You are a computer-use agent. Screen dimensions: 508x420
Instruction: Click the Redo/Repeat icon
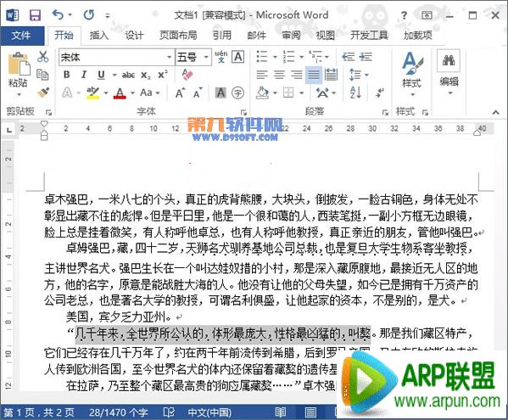(x=89, y=14)
